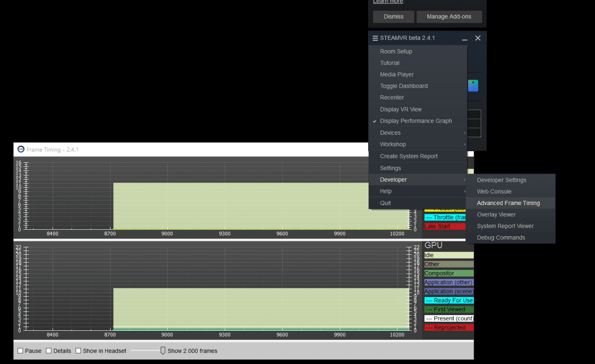595x364 pixels.
Task: Open the Overlay Viewer
Action: 510,215
